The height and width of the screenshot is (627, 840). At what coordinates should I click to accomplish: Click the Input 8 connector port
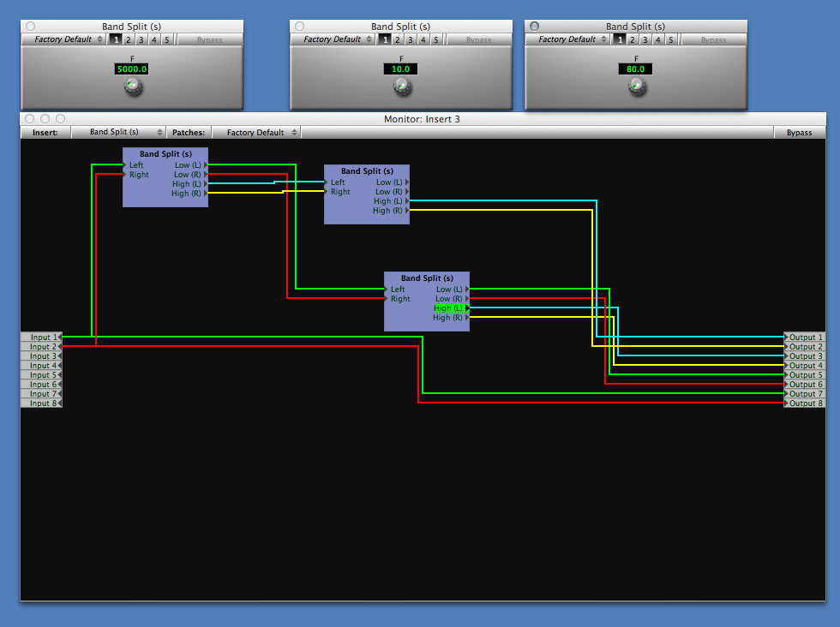41,403
